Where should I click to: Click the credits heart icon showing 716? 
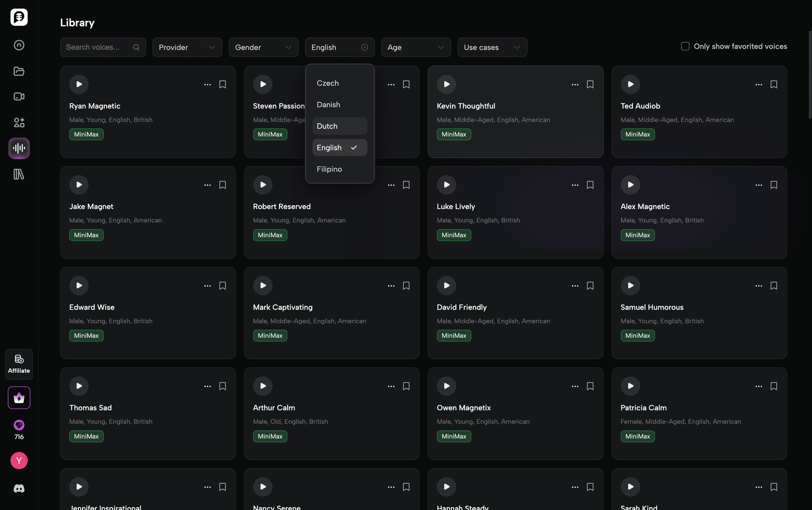(19, 425)
